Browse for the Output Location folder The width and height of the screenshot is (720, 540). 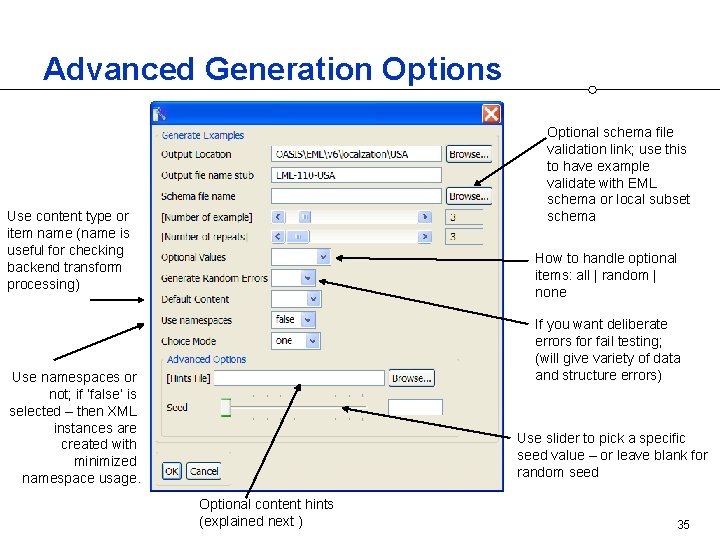pyautogui.click(x=468, y=154)
